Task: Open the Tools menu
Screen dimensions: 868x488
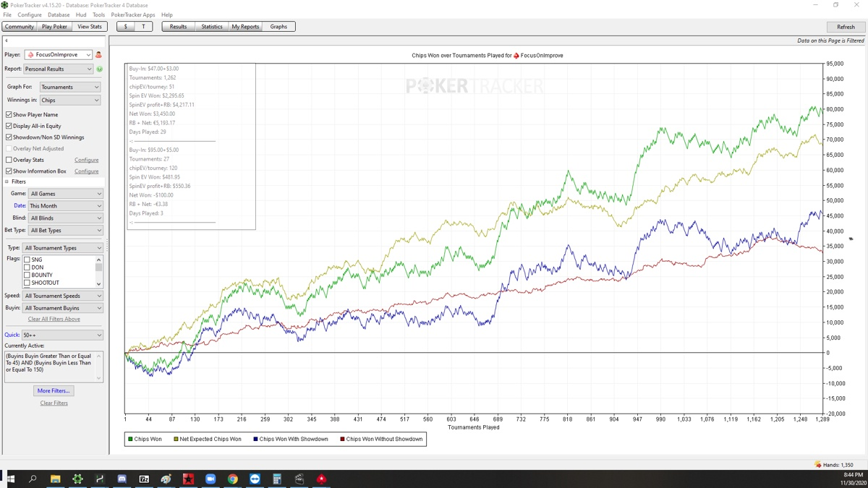Action: [98, 14]
